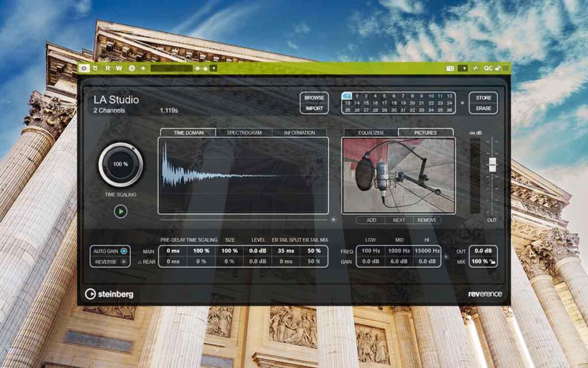This screenshot has height=368, width=588.
Task: Click the "LA Studio" impulse name text
Action: (116, 99)
